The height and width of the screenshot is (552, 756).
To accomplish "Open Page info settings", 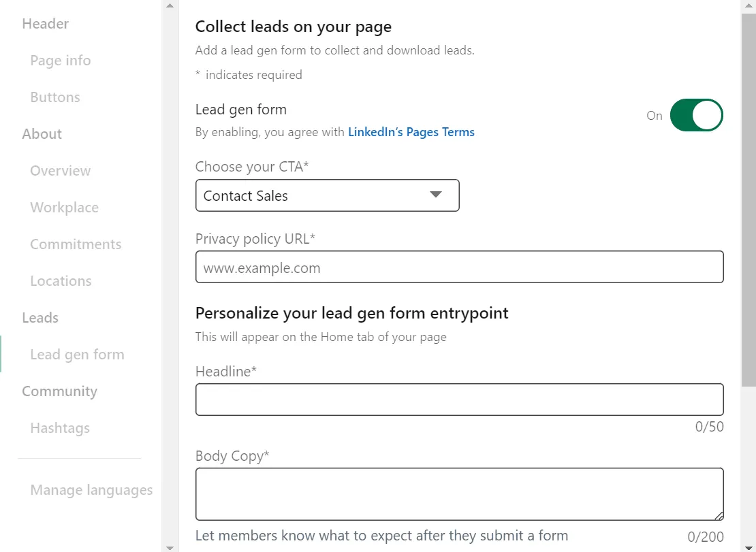I will (60, 60).
